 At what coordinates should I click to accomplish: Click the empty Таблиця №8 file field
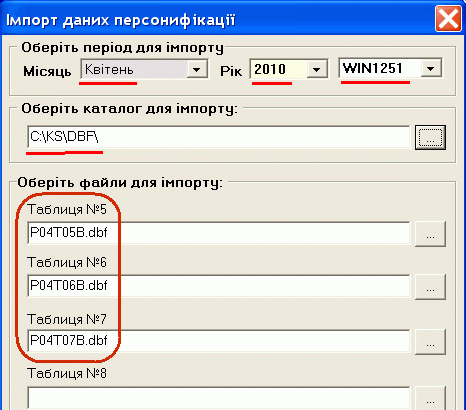[x=219, y=398]
